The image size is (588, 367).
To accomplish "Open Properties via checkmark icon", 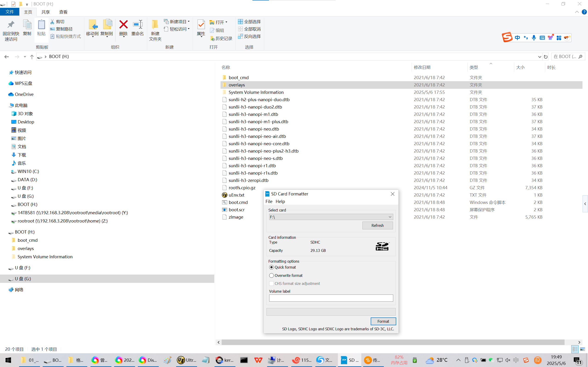I will (x=201, y=25).
